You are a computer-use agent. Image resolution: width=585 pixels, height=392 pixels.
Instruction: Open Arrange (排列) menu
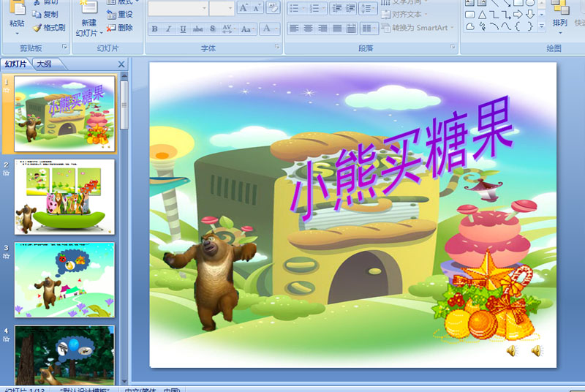[559, 17]
